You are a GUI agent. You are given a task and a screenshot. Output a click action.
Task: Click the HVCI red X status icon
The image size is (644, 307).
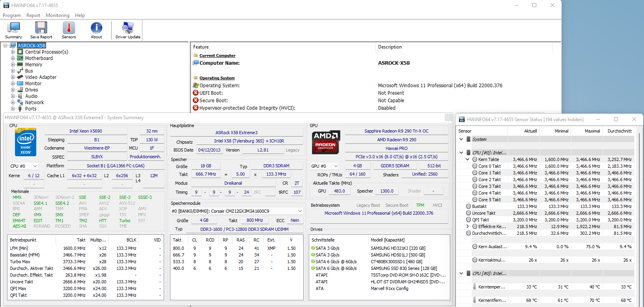point(196,108)
